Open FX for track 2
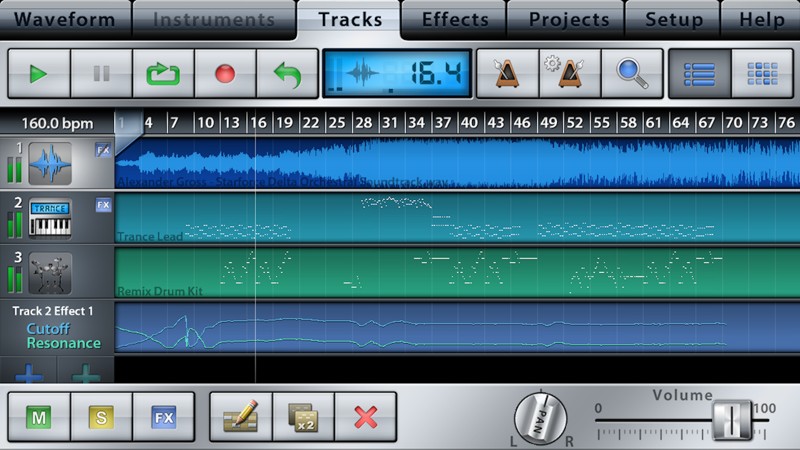The height and width of the screenshot is (450, 800). tap(103, 205)
